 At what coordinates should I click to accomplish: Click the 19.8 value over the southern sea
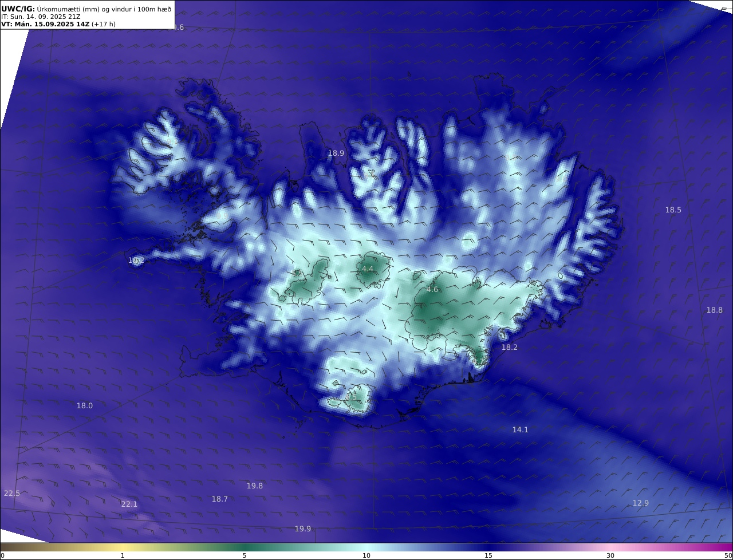(255, 486)
